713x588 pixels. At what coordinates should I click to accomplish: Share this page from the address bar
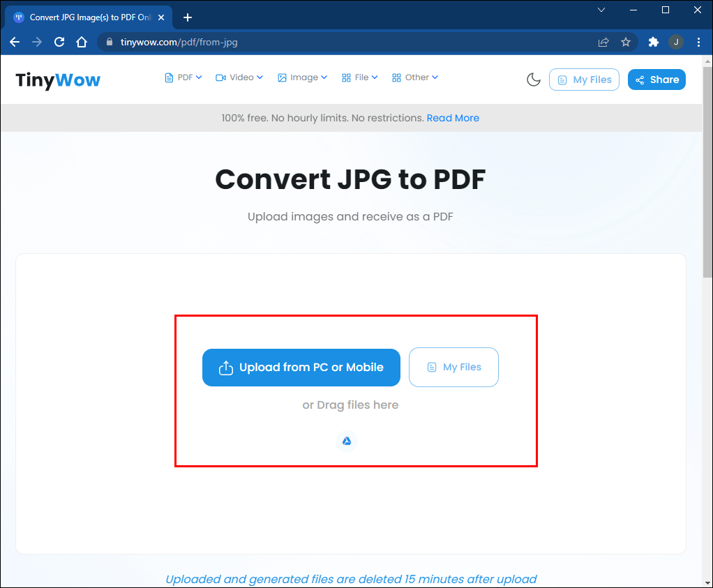(x=603, y=43)
